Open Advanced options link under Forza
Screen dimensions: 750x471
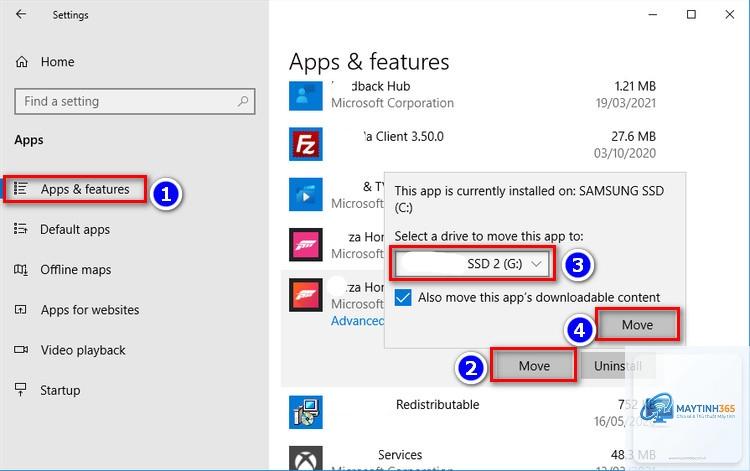pos(357,321)
